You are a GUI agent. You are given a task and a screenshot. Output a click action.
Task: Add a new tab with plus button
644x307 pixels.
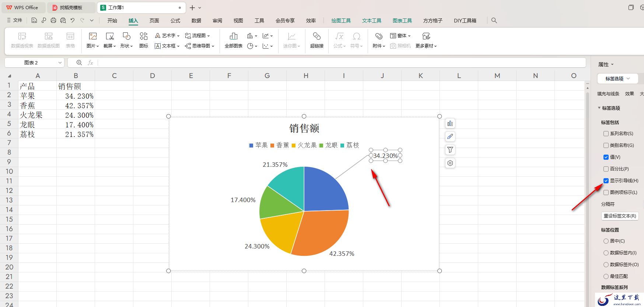point(192,7)
